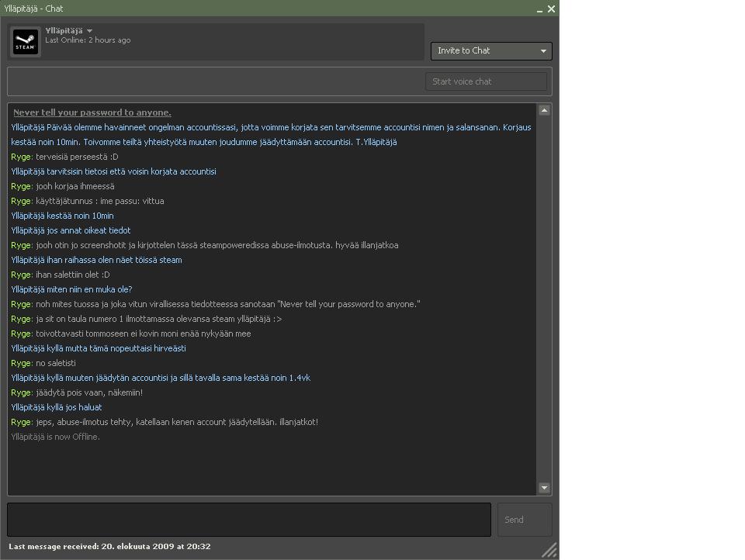Click message 'kyllä mutta tämä nopeuttaisi hirveästi'
The image size is (745, 560).
(x=116, y=348)
